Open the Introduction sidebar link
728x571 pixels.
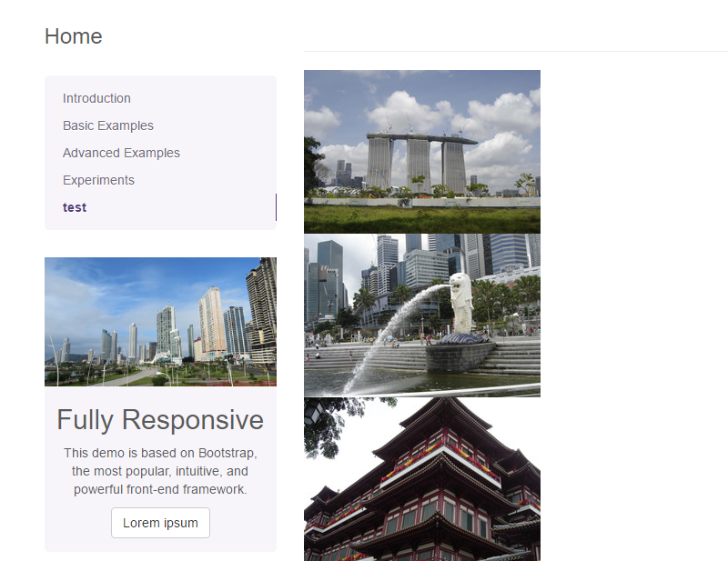click(96, 98)
